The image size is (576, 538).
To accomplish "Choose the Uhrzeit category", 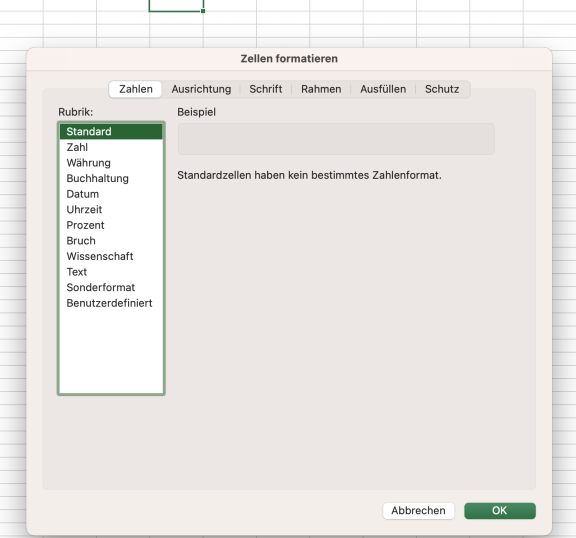I will coord(111,210).
